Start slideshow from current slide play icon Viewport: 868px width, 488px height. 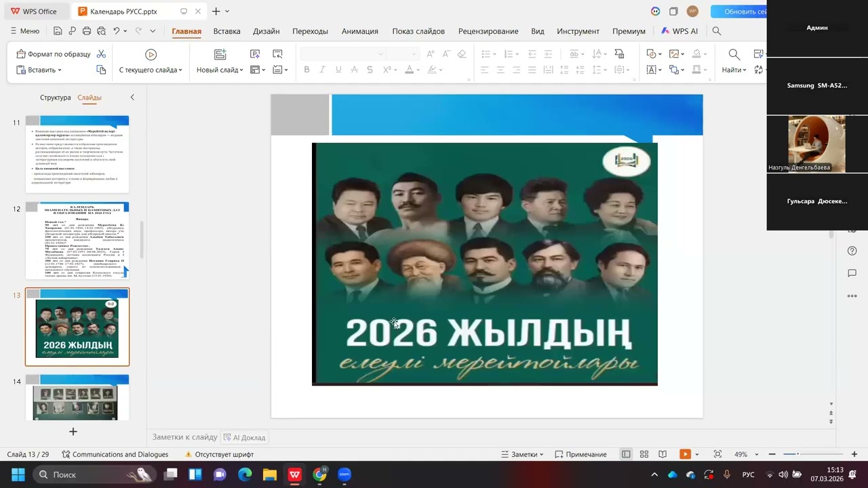coord(151,54)
